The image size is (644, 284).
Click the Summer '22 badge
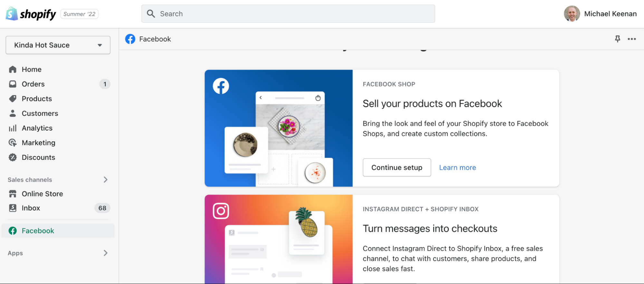tap(79, 14)
